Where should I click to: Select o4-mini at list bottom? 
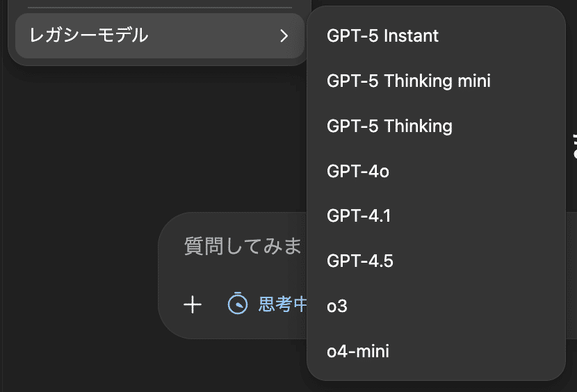357,351
